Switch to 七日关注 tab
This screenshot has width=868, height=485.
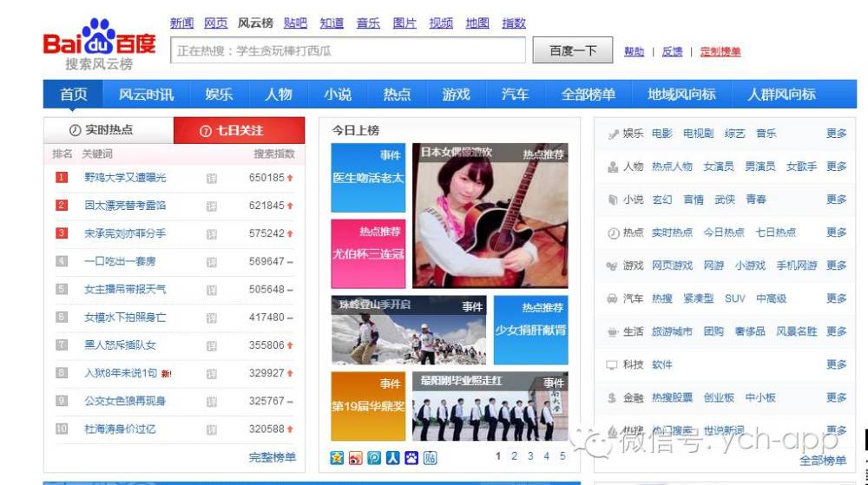[x=240, y=130]
